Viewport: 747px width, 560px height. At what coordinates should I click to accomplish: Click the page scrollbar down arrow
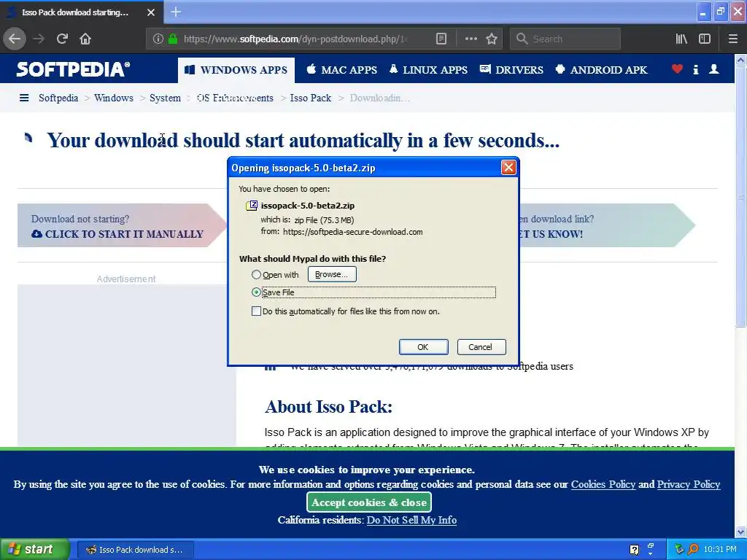tap(740, 532)
